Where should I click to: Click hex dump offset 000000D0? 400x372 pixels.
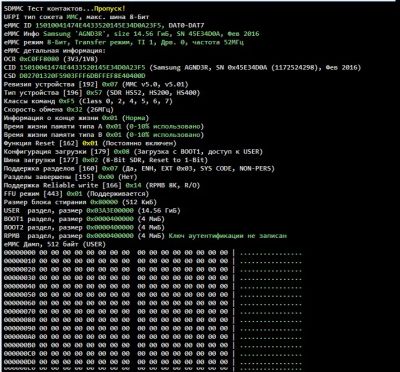pyautogui.click(x=19, y=362)
